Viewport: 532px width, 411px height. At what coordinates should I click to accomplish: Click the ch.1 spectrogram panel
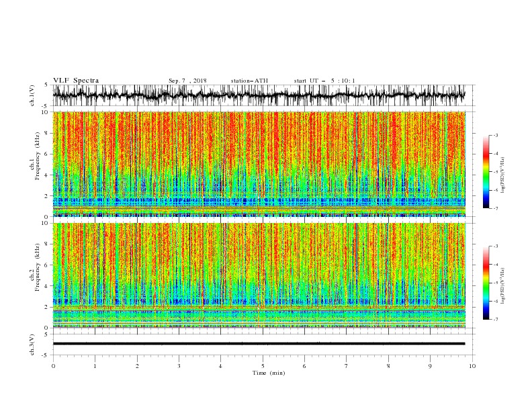259,164
